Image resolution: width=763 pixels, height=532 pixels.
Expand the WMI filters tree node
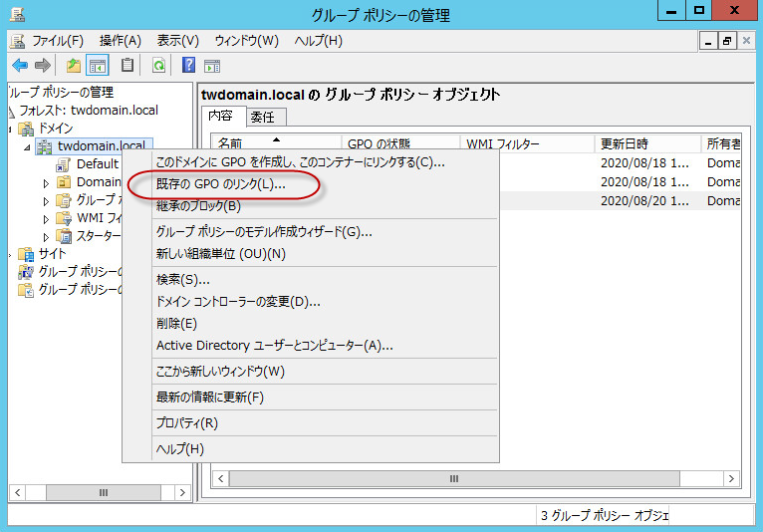click(x=46, y=218)
